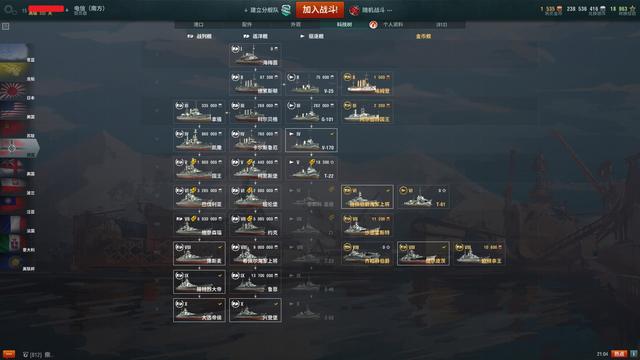
Task: Select the Japanese rising sun flag nation
Action: tap(13, 91)
